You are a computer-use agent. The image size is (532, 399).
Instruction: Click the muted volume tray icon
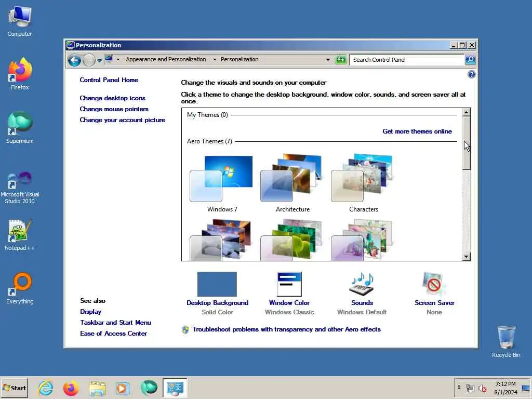pyautogui.click(x=482, y=388)
